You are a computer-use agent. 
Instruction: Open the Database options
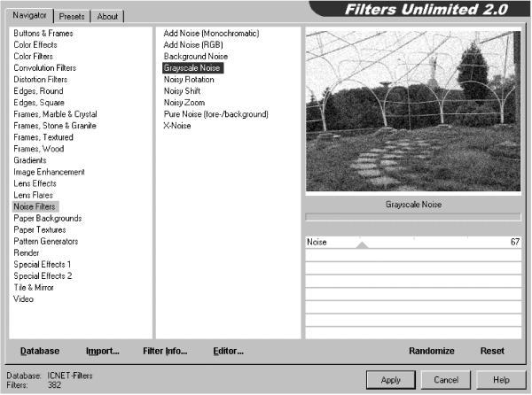(40, 351)
